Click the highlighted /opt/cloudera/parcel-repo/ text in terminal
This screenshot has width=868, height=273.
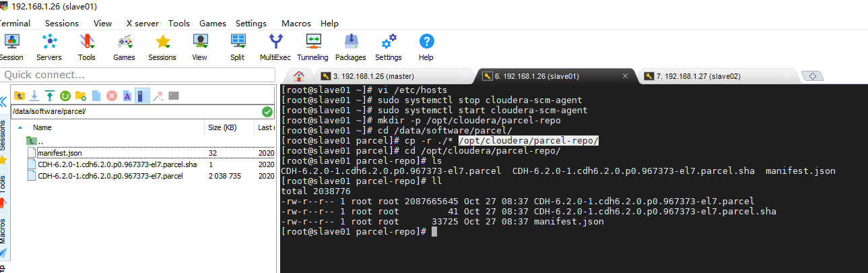[x=529, y=140]
